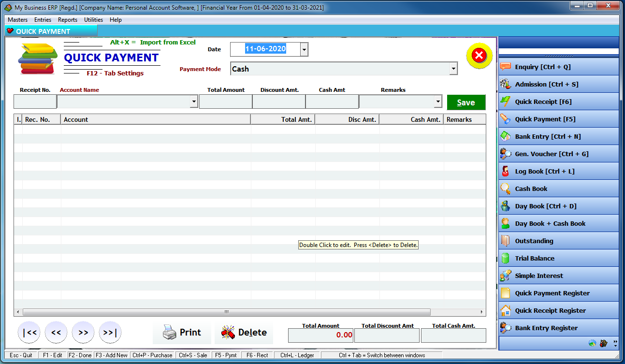The height and width of the screenshot is (364, 625).
Task: Open the Entries menu
Action: pos(43,20)
